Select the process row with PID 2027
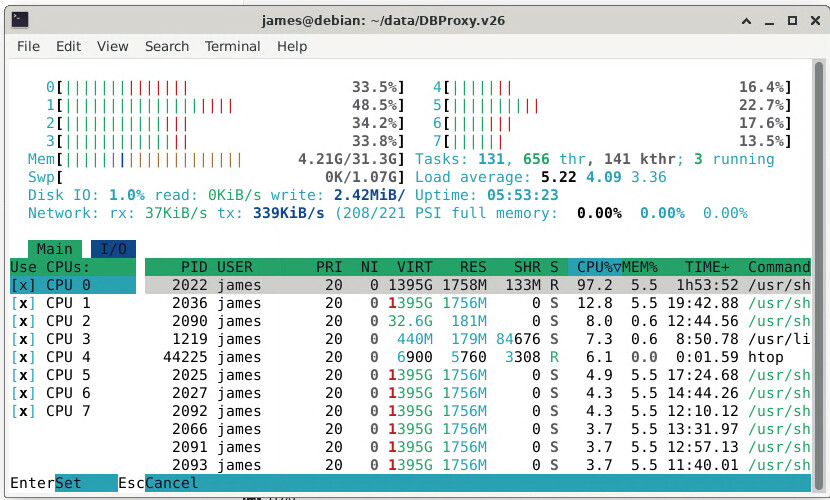 tap(477, 393)
